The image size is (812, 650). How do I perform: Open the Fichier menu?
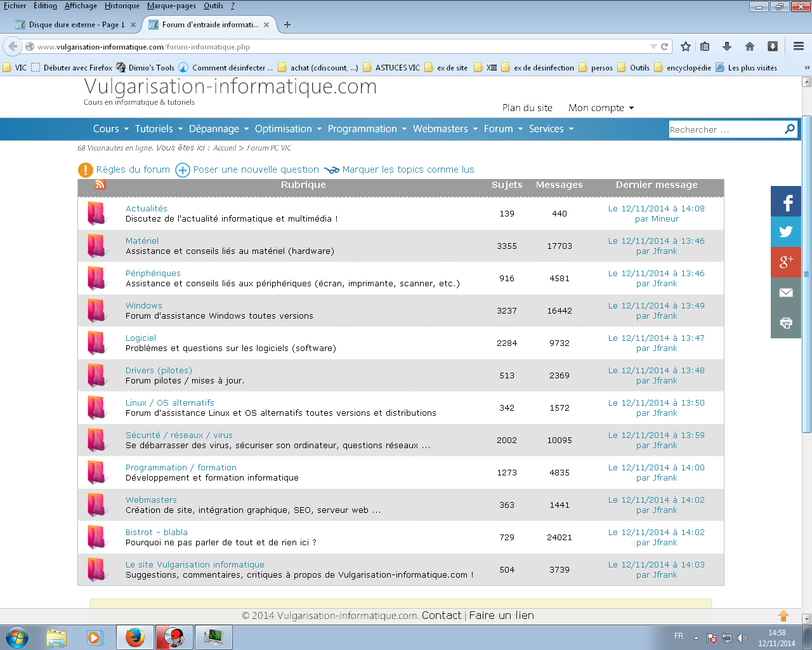[x=15, y=6]
